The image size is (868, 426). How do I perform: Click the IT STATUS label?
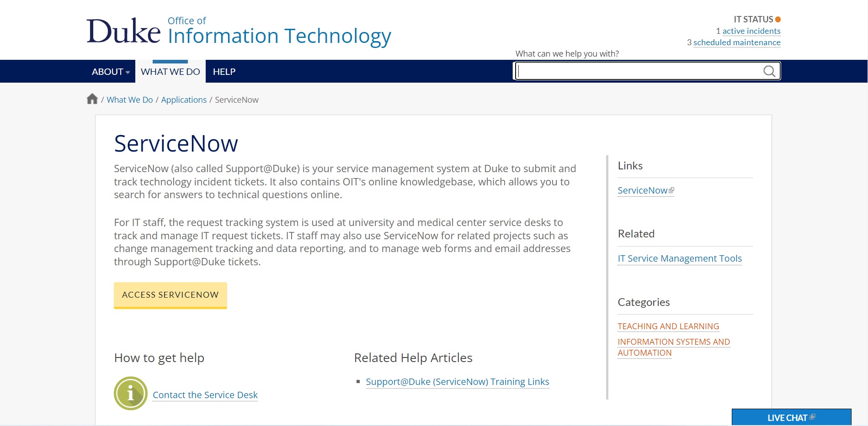click(x=753, y=19)
